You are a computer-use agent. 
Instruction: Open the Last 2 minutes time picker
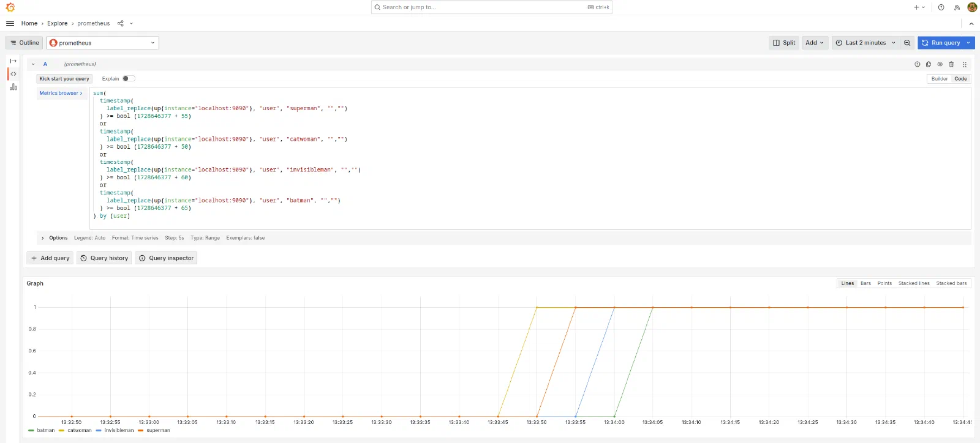pyautogui.click(x=865, y=43)
